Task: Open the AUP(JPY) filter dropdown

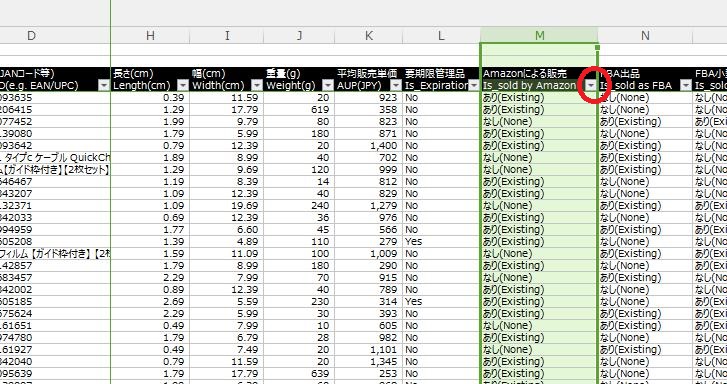Action: (396, 85)
